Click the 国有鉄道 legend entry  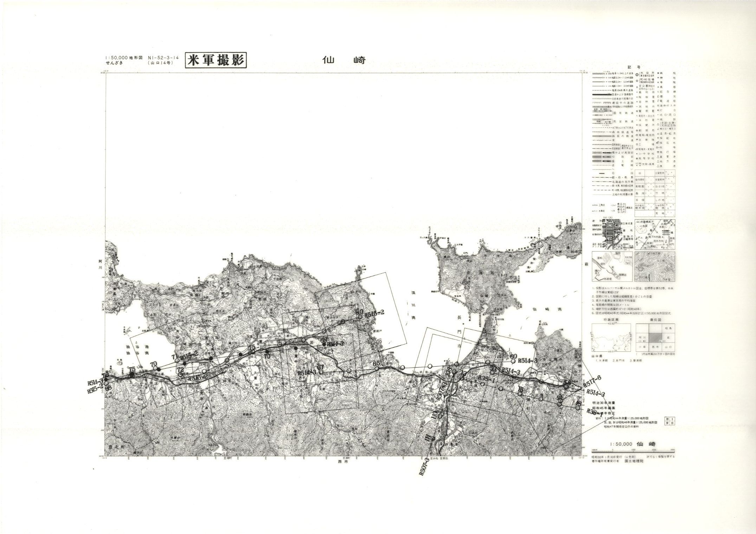tap(623, 113)
